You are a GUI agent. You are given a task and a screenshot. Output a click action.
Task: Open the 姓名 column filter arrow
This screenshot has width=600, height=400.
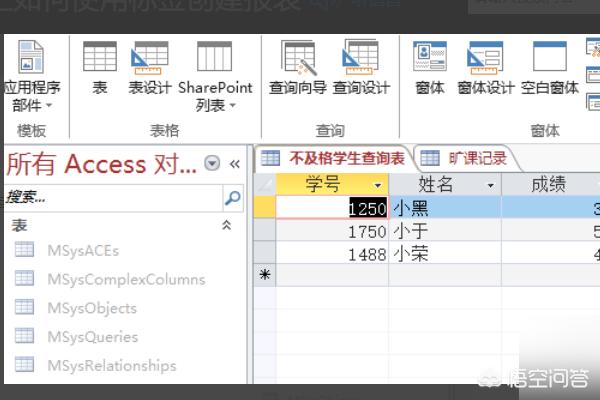[x=490, y=185]
